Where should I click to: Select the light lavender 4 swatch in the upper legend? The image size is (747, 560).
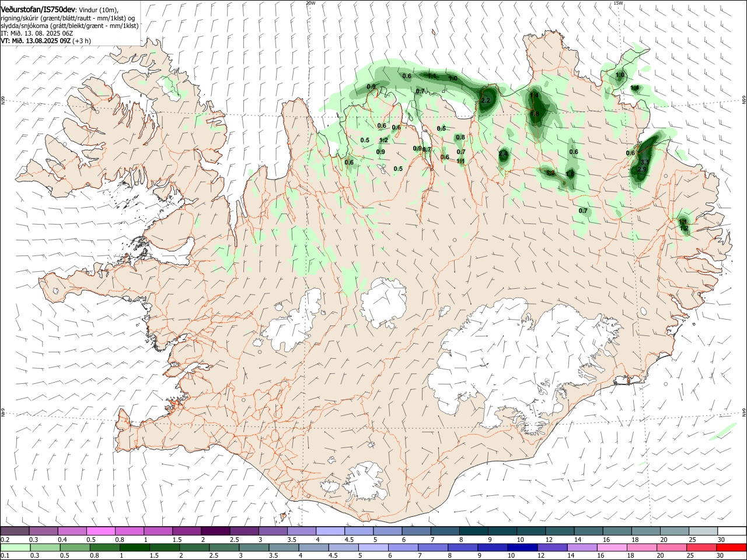330,531
